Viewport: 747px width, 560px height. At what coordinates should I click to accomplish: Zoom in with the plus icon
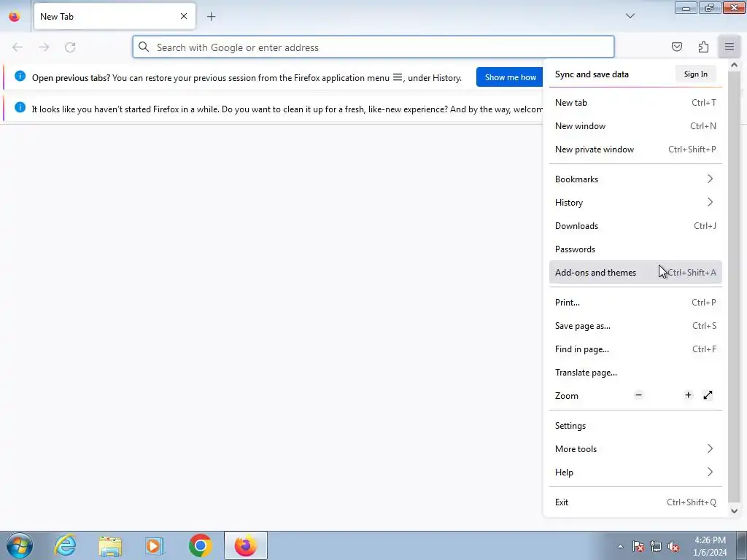(x=688, y=395)
